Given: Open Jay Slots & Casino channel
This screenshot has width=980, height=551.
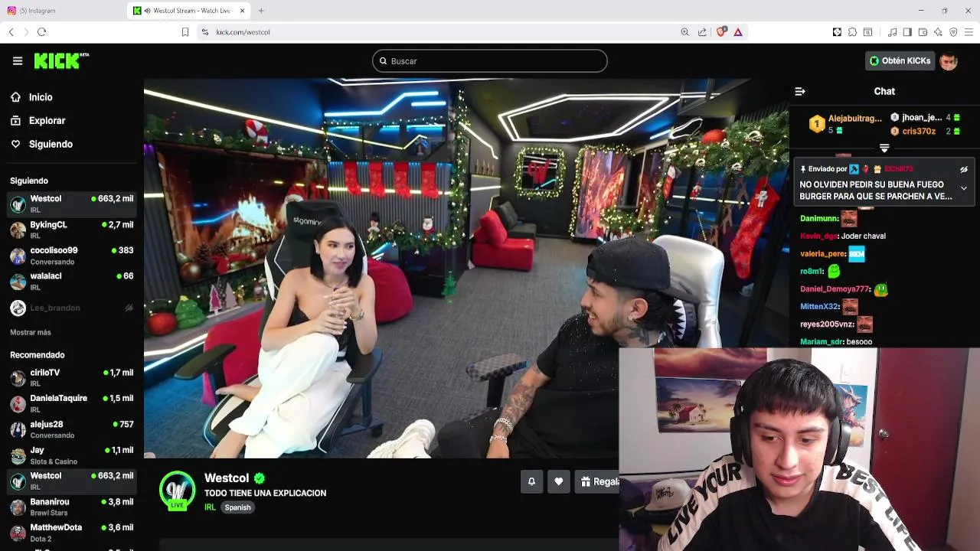Looking at the screenshot, I should (72, 455).
